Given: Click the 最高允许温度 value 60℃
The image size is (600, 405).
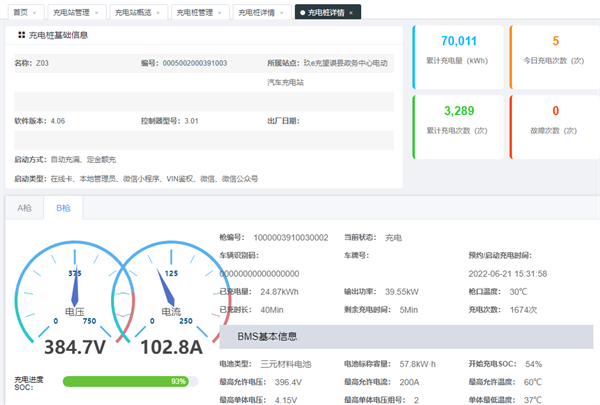Looking at the screenshot, I should [533, 382].
